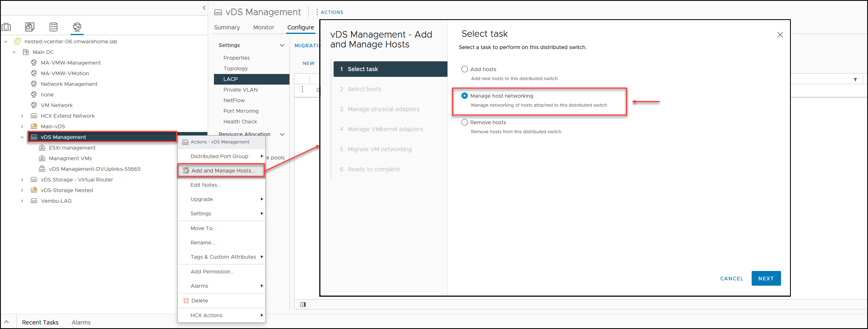Click the port group icon beside Managment VMs

[42, 158]
